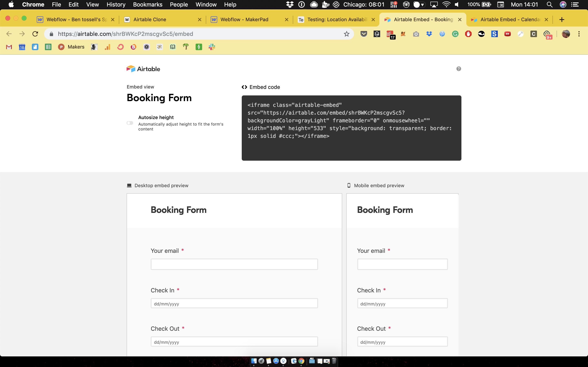Open the Grammarly extension icon

(455, 34)
